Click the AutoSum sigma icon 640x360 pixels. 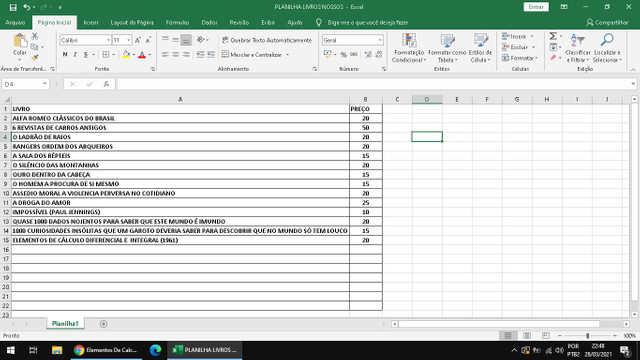(553, 36)
